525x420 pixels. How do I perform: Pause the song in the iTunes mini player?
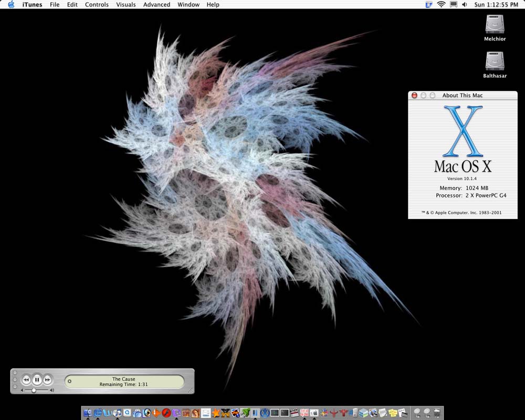point(37,380)
